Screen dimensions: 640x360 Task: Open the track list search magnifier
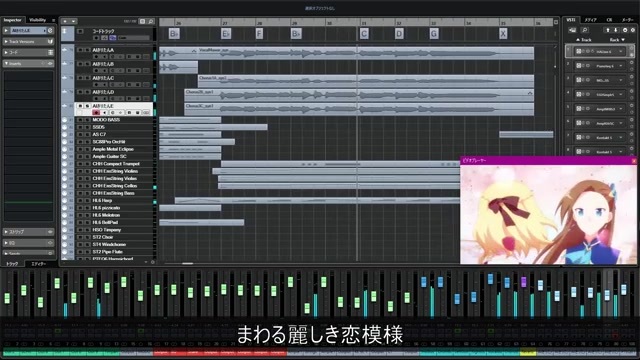tap(151, 21)
